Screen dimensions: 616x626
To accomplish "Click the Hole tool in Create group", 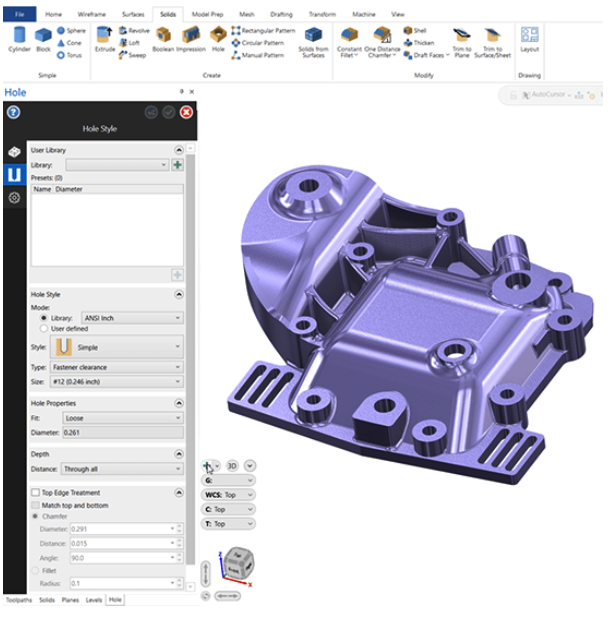I will click(218, 38).
